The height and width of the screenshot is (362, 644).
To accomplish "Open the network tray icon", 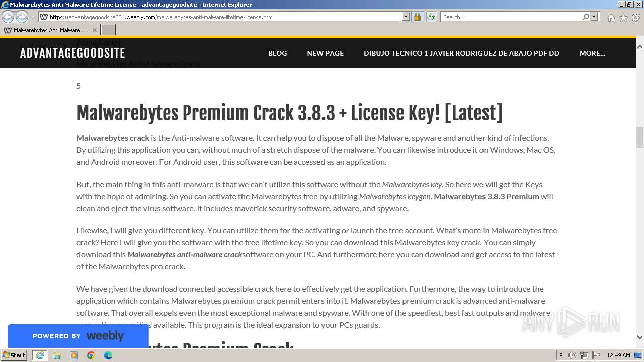I will [x=584, y=355].
